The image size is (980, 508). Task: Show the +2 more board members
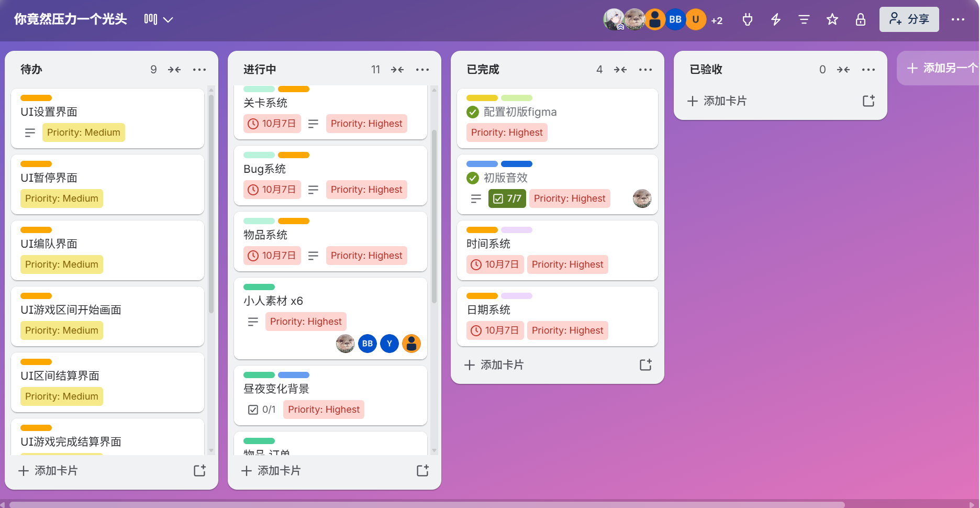click(x=717, y=20)
